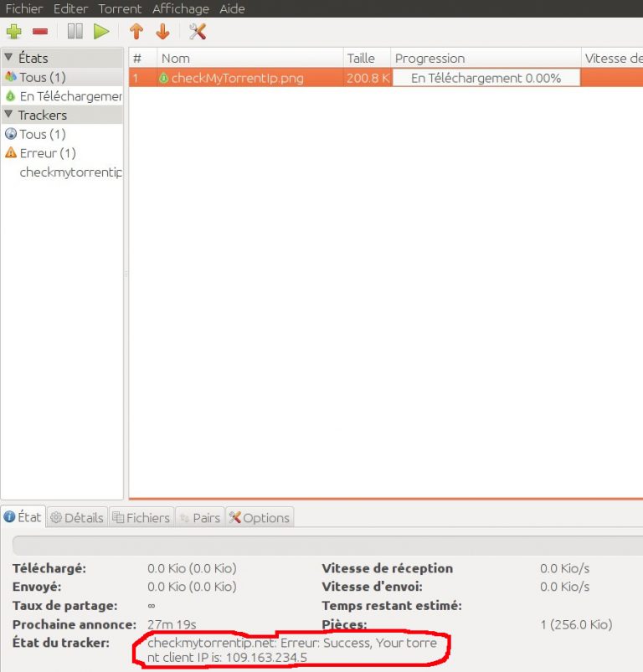Sort by the Nom column header

[249, 58]
